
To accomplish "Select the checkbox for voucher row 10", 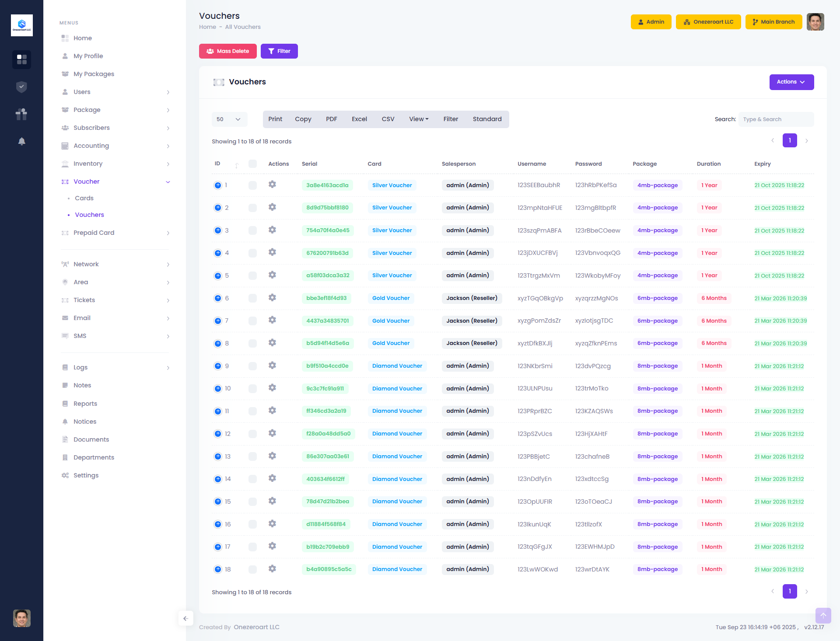I will (252, 389).
